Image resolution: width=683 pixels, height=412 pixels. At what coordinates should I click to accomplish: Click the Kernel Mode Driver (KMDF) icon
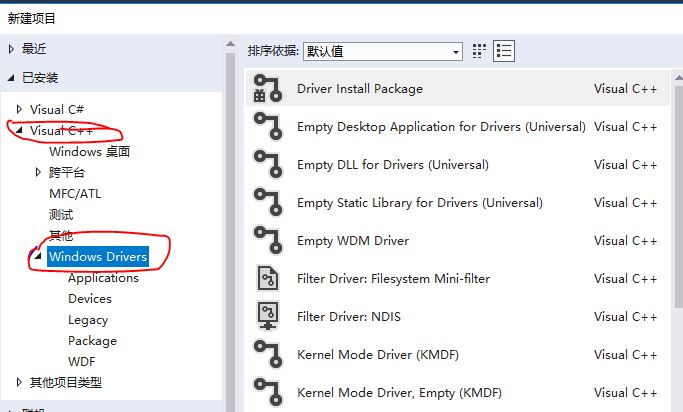click(x=267, y=354)
